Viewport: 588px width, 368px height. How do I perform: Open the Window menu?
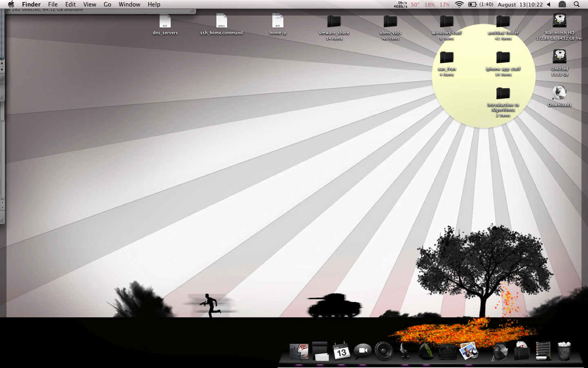(x=129, y=4)
